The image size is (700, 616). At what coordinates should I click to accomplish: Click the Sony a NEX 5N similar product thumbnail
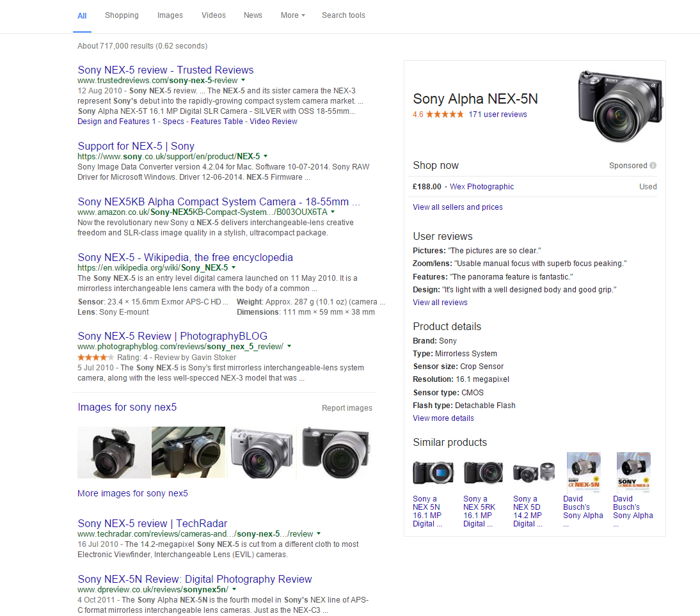(x=433, y=473)
